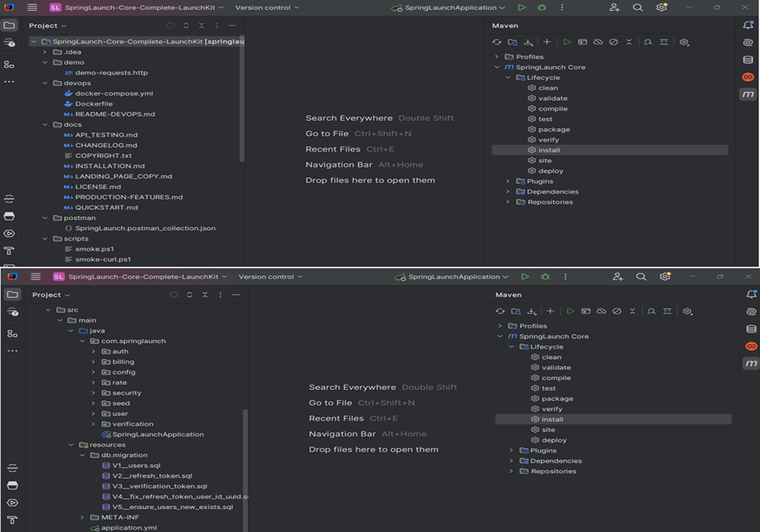760x532 pixels.
Task: Click top window Project panel scrollbar
Action: pos(242,98)
